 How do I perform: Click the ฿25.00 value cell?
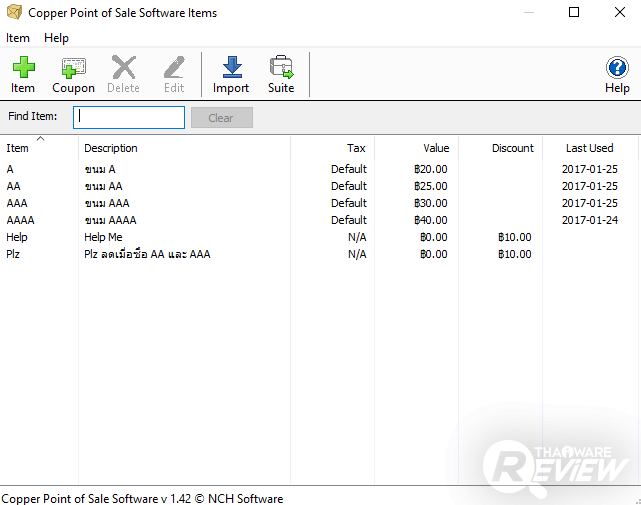pyautogui.click(x=430, y=186)
